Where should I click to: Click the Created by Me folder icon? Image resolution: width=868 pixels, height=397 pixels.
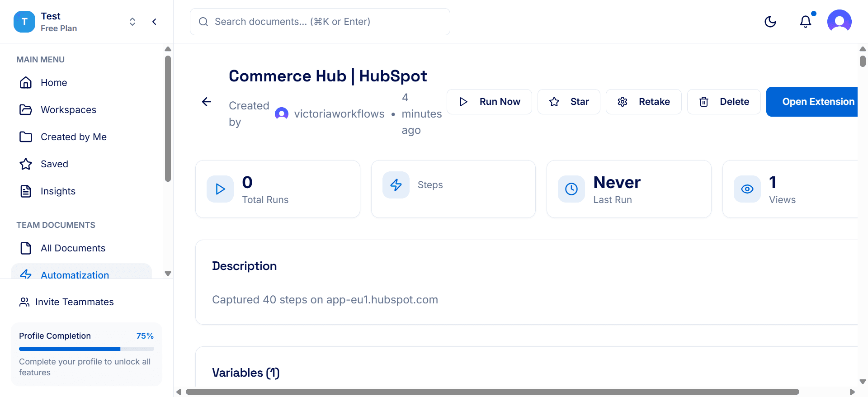pyautogui.click(x=26, y=137)
